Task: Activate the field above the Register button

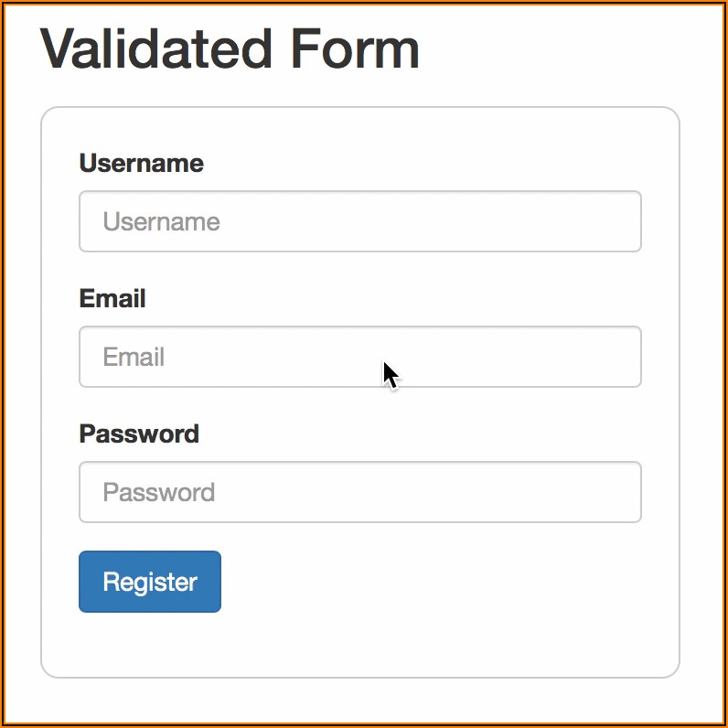Action: [x=359, y=492]
